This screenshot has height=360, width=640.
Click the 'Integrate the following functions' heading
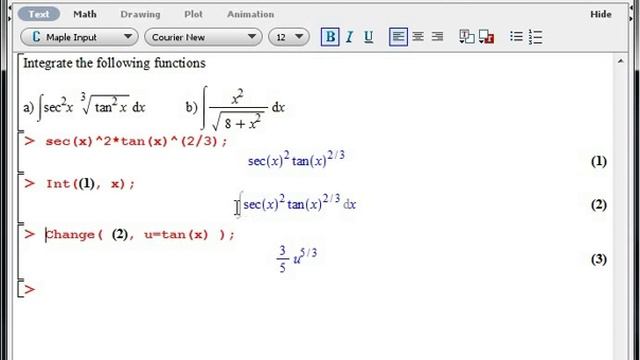point(114,63)
